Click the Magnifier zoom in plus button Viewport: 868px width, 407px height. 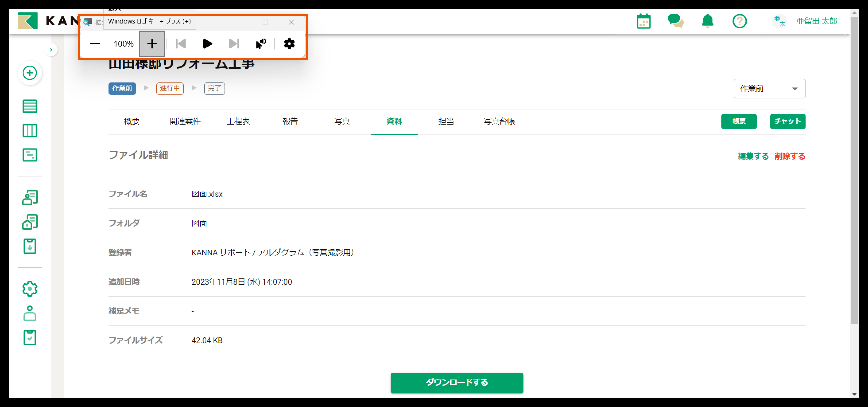pos(152,44)
